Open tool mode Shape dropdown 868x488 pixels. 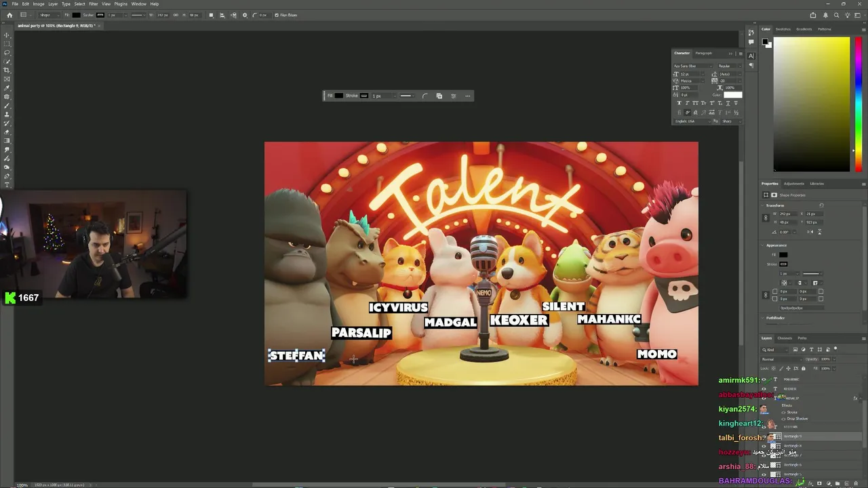tap(50, 15)
